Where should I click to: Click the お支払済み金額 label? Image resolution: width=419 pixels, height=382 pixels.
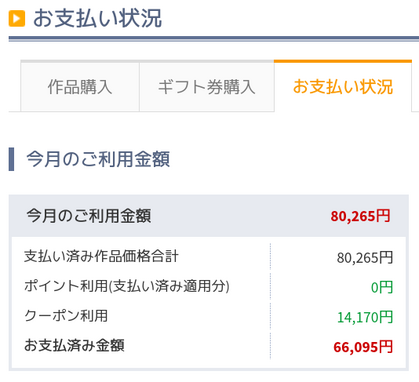pyautogui.click(x=74, y=345)
